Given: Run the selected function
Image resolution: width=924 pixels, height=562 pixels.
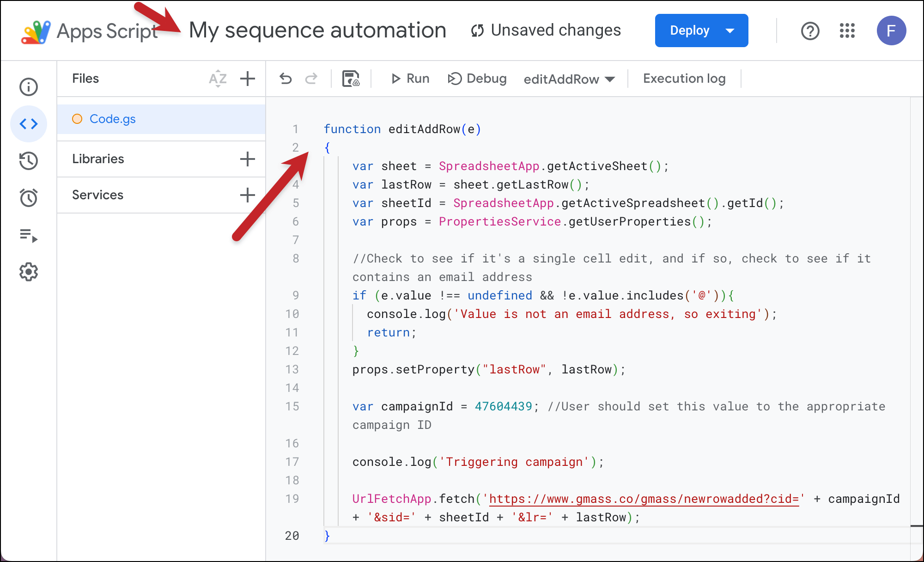Looking at the screenshot, I should (x=410, y=79).
